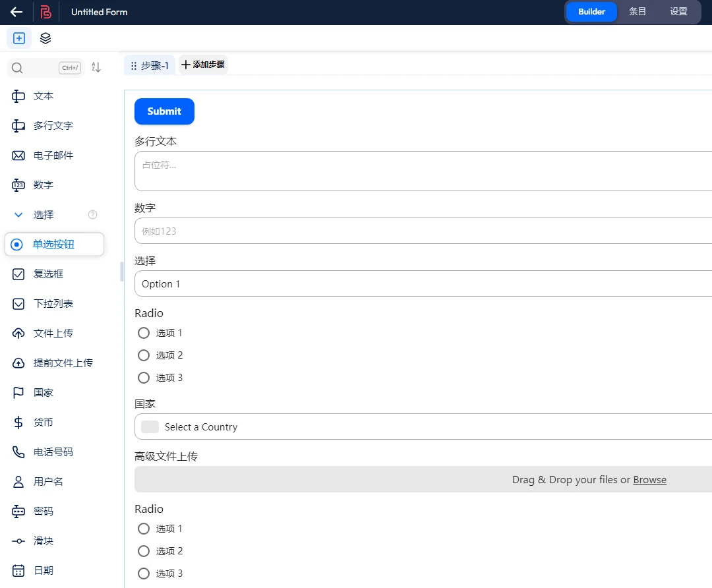712x588 pixels.
Task: Click the Browse link in the upload area
Action: tap(650, 479)
